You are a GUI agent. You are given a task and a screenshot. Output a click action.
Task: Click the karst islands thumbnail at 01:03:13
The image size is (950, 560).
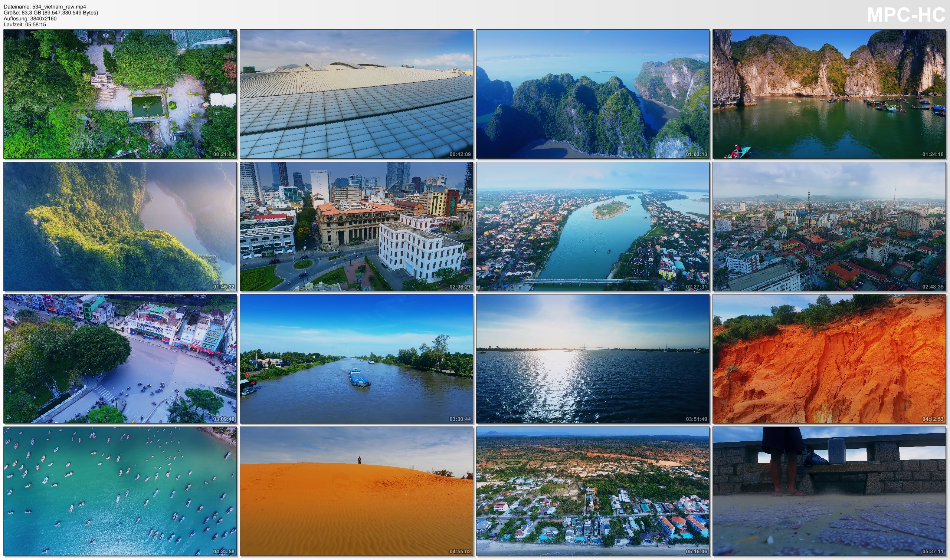pyautogui.click(x=593, y=94)
